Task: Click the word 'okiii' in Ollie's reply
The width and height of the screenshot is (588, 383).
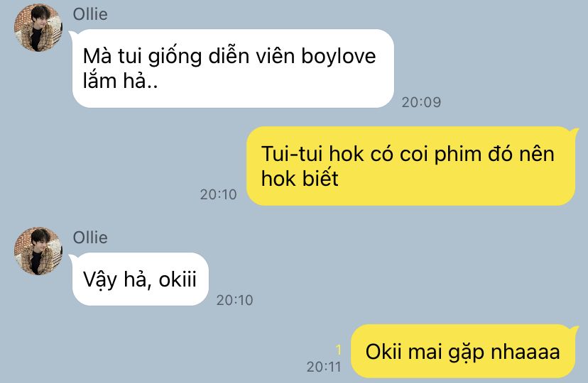Action: coord(178,279)
